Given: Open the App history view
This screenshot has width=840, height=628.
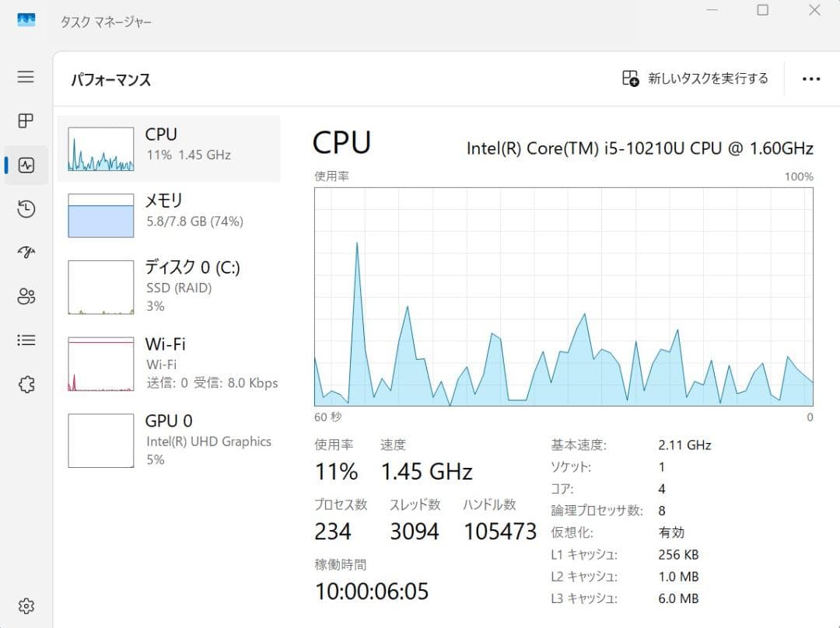Looking at the screenshot, I should click(x=26, y=209).
